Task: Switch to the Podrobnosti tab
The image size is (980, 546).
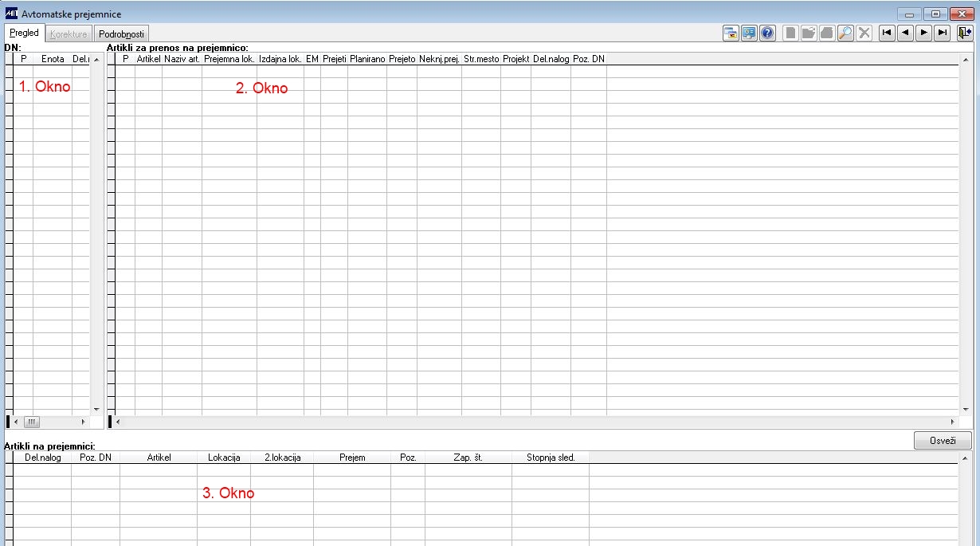Action: pyautogui.click(x=122, y=34)
